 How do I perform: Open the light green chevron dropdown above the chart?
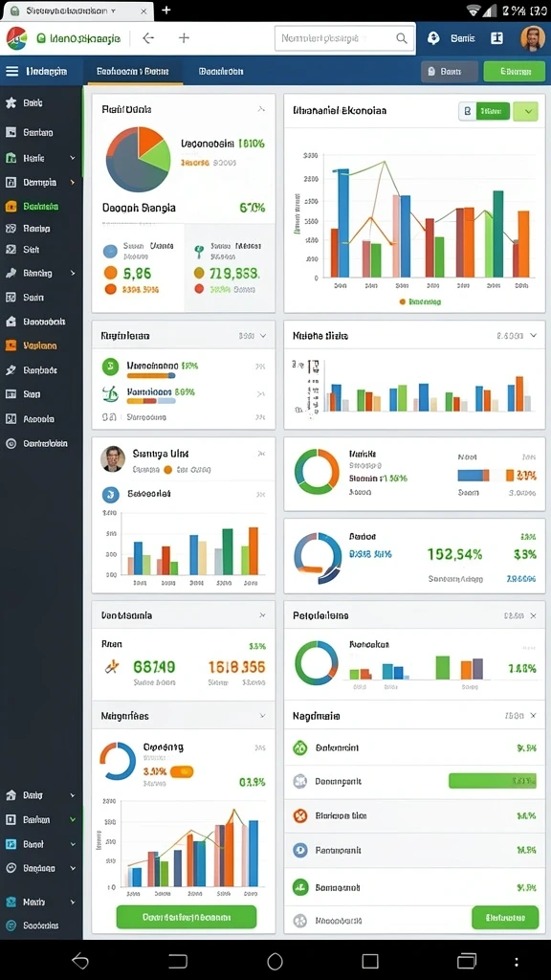(x=525, y=112)
